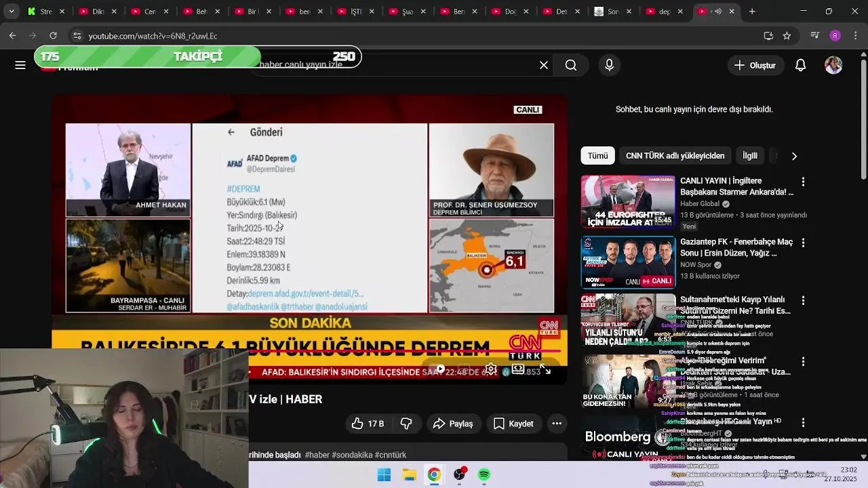
Task: Select the İlgili filter chip
Action: [750, 156]
